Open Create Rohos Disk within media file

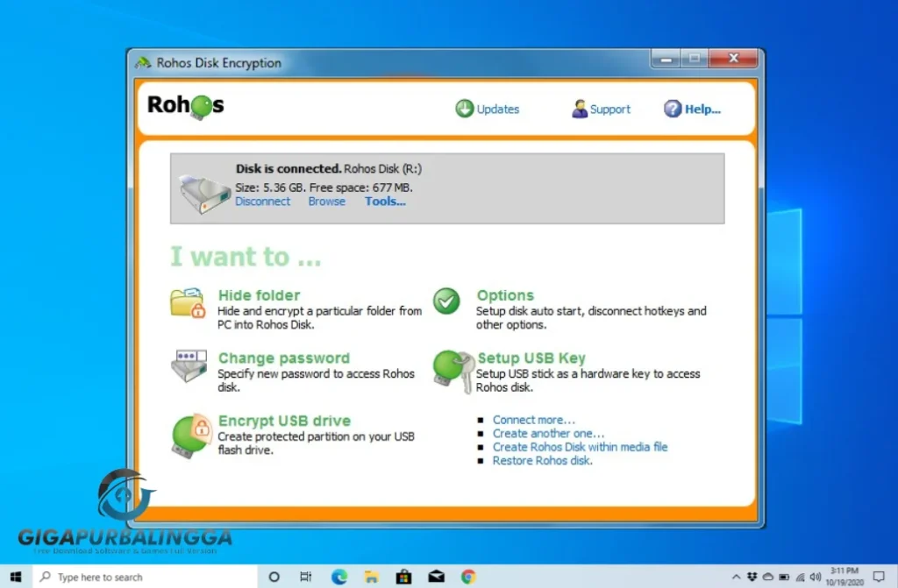click(579, 447)
